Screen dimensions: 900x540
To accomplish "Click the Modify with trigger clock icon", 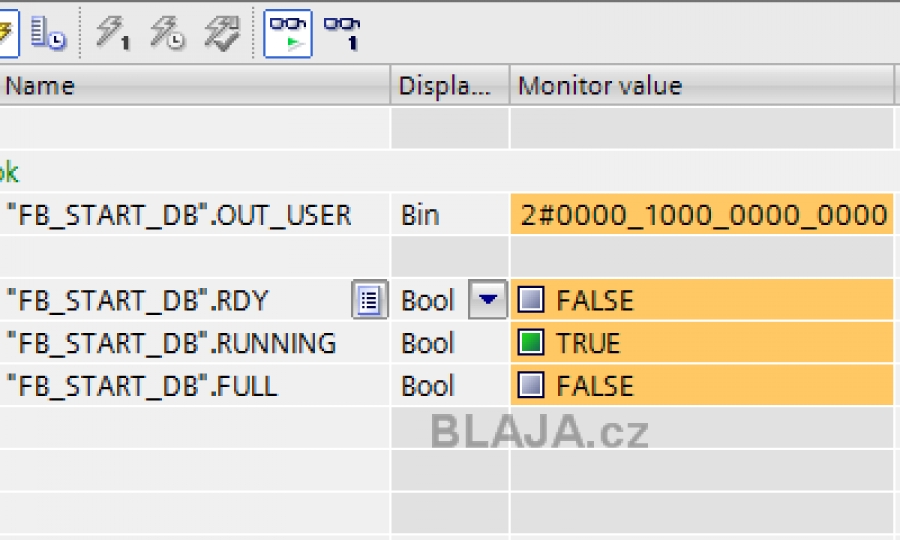I will click(167, 33).
